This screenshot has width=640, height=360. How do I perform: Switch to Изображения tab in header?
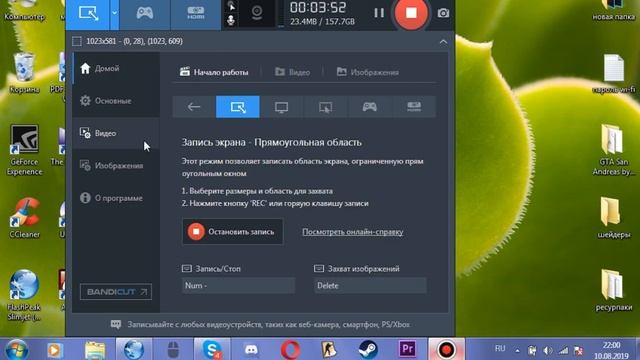click(367, 72)
